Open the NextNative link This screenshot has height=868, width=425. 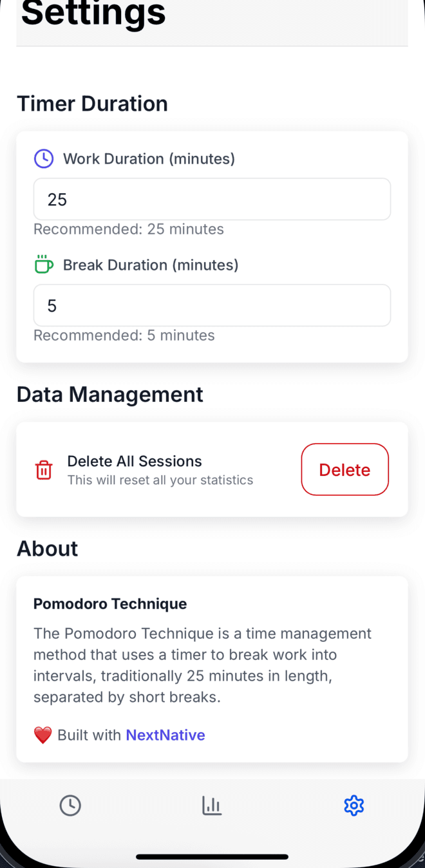pos(165,735)
